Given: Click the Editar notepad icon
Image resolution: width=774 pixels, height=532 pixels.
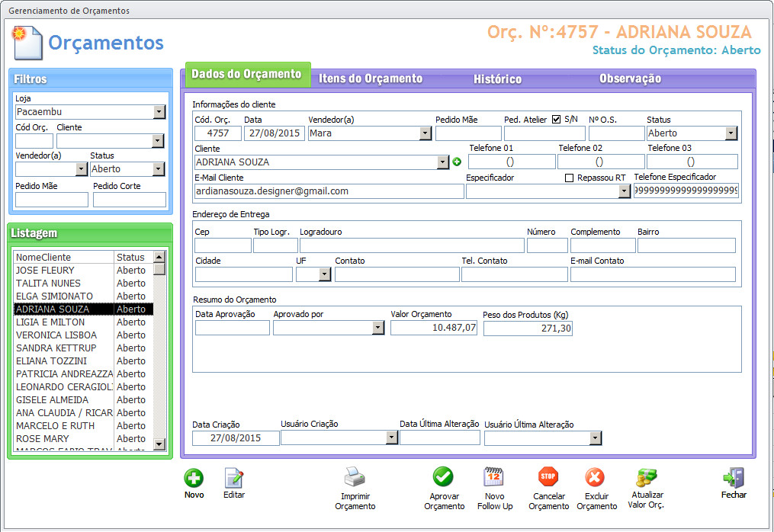Looking at the screenshot, I should [x=234, y=478].
